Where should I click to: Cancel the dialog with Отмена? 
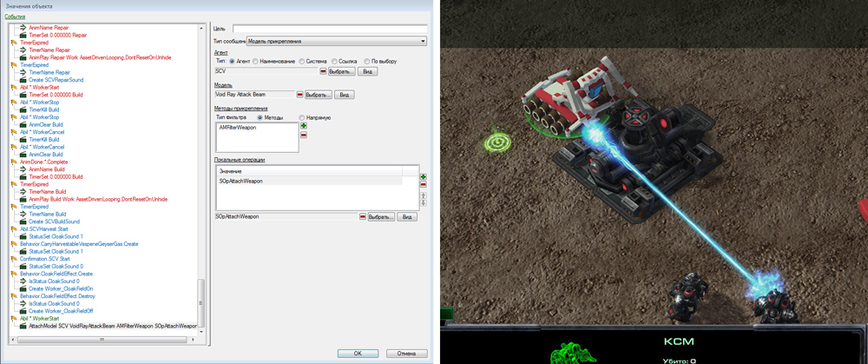(407, 354)
